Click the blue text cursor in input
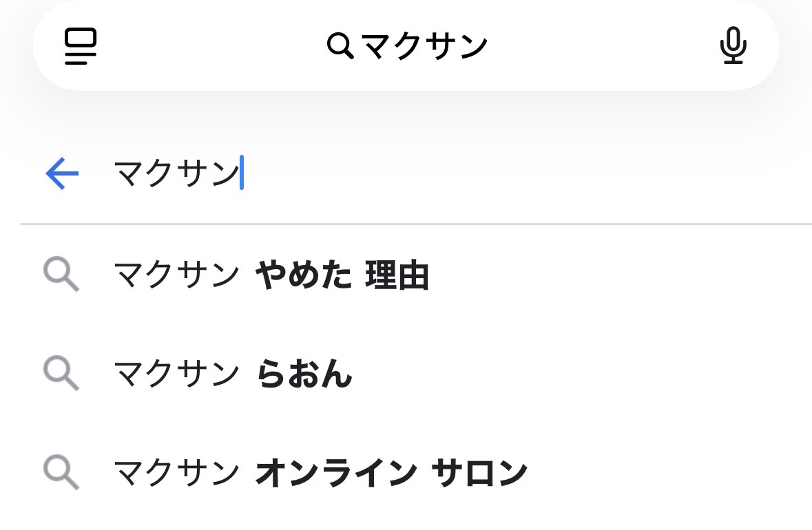Viewport: 812px width, 530px height. (x=242, y=173)
